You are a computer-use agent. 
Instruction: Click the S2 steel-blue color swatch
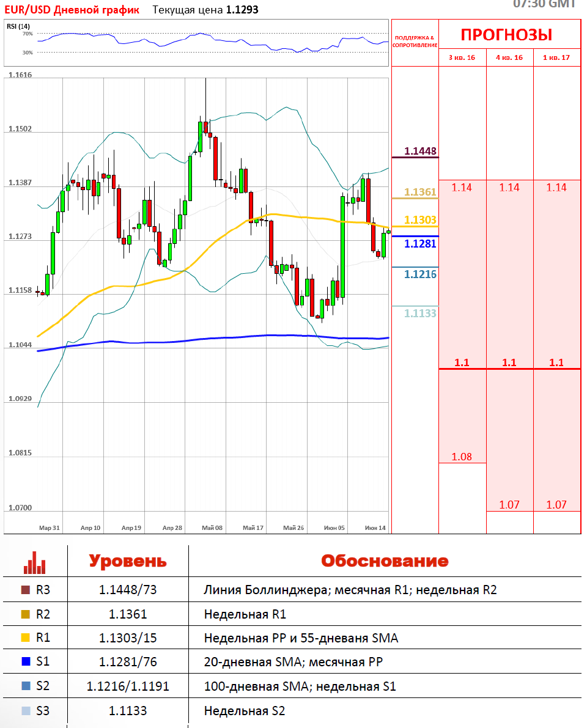26,686
